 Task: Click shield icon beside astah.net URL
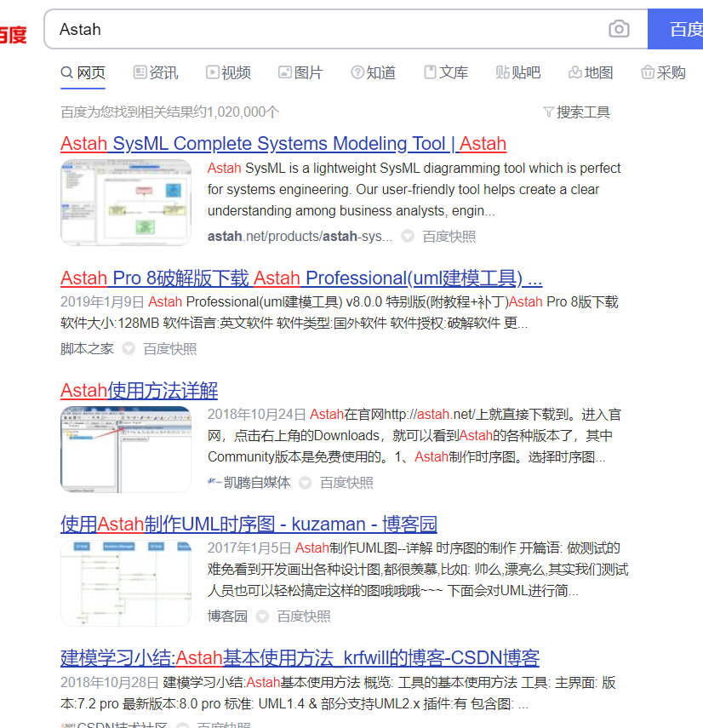[x=408, y=237]
